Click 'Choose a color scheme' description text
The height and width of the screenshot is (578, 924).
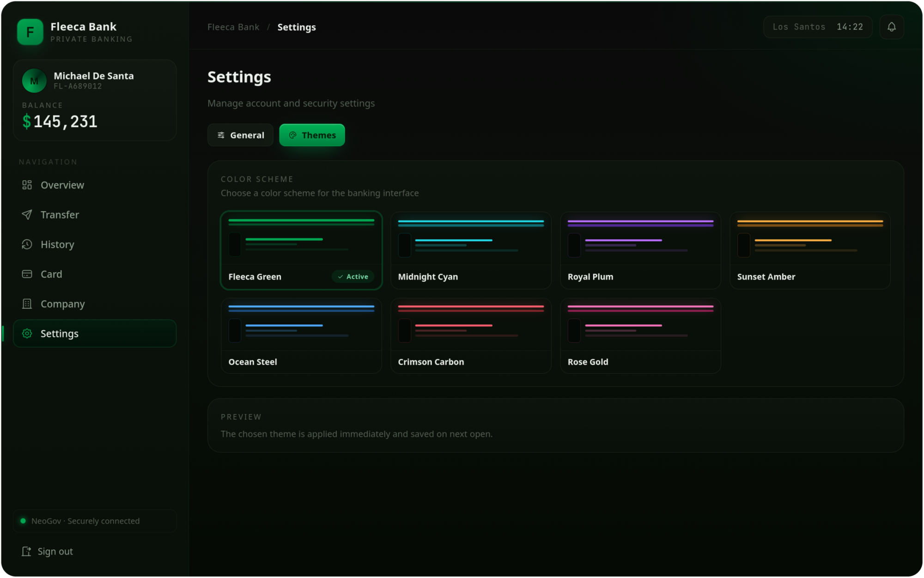click(320, 193)
